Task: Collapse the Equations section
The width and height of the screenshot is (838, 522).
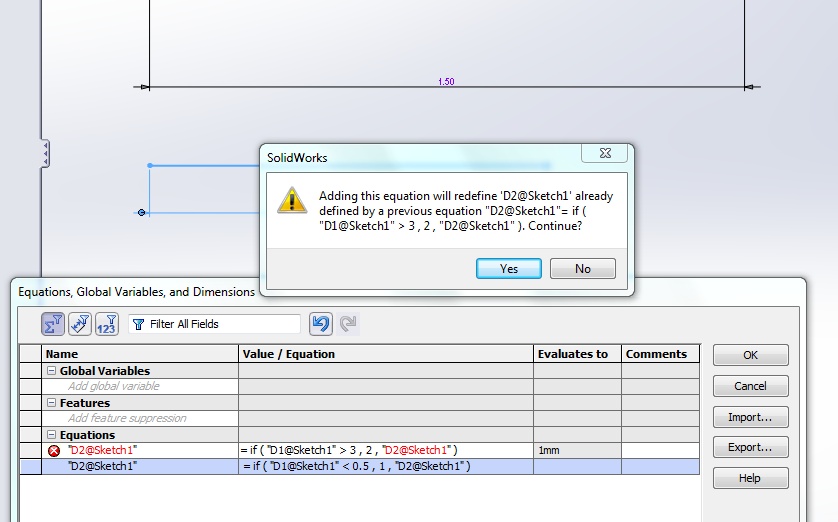Action: pyautogui.click(x=51, y=434)
